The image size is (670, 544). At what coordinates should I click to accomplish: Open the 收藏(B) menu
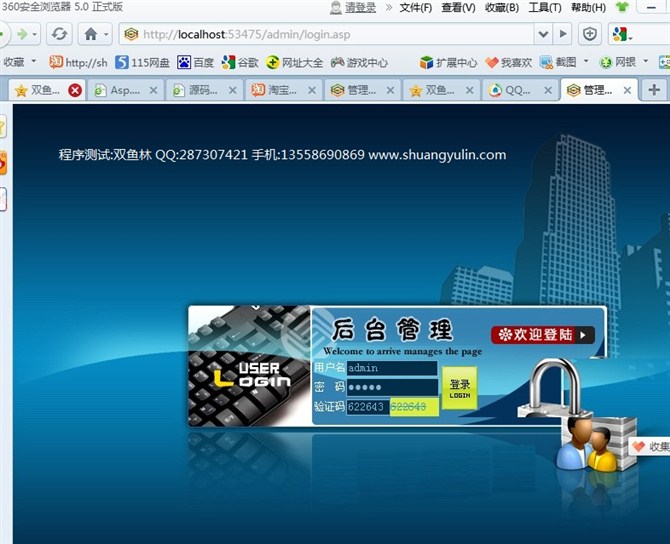tap(502, 7)
